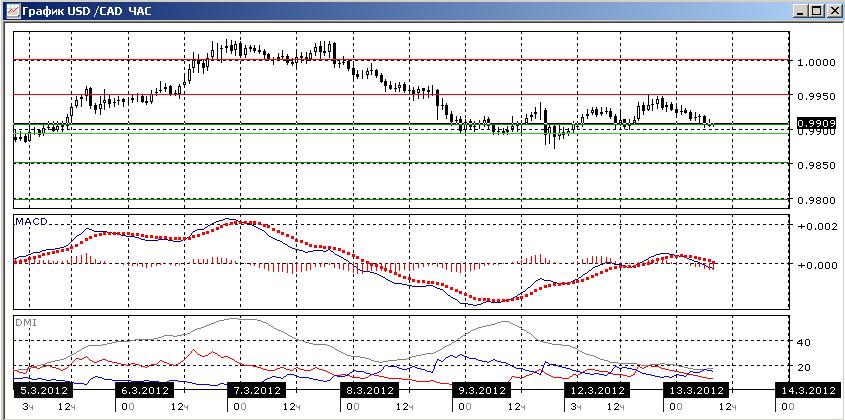Select the 8.3.2012 date marker
This screenshot has width=845, height=420.
tap(369, 389)
